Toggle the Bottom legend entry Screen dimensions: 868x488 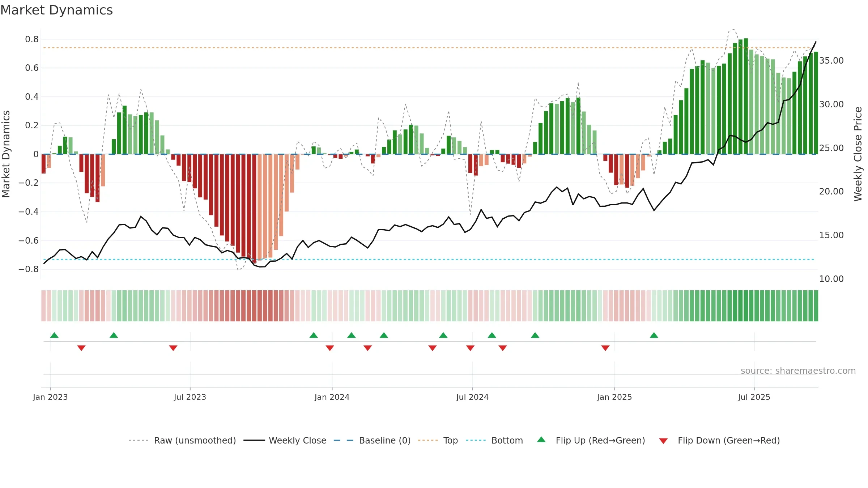click(494, 440)
